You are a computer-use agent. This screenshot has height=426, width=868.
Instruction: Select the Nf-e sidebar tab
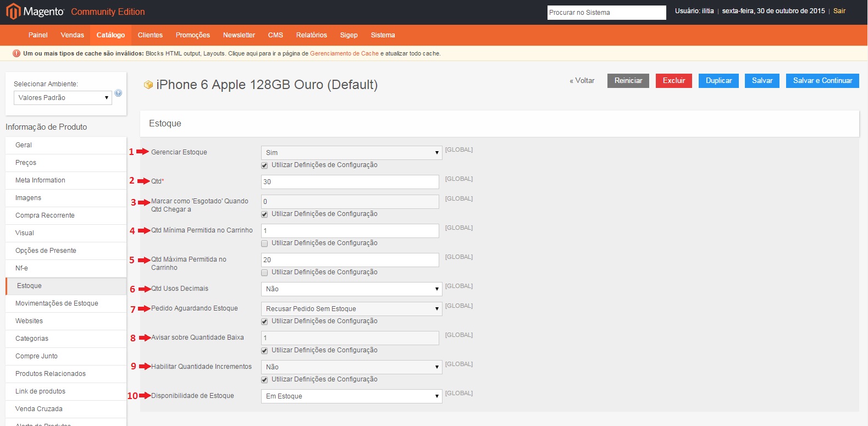point(66,268)
